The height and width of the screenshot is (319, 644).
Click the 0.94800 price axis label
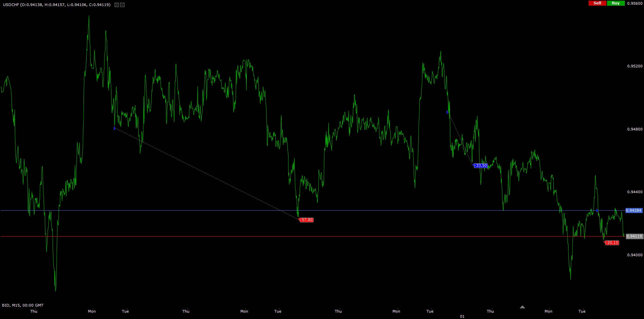pos(635,129)
